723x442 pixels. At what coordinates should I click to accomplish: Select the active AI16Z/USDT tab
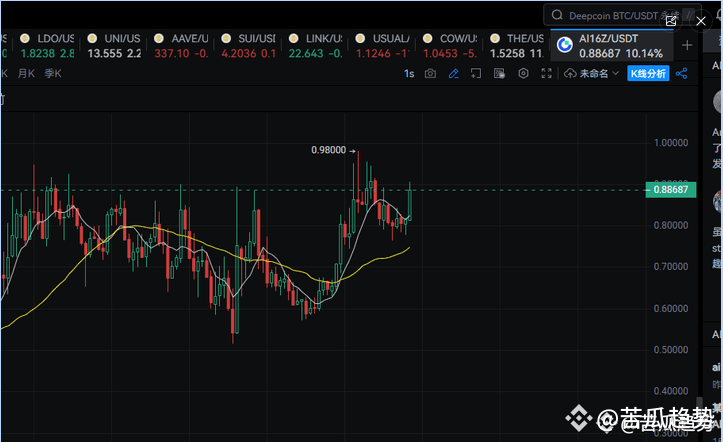pyautogui.click(x=612, y=46)
